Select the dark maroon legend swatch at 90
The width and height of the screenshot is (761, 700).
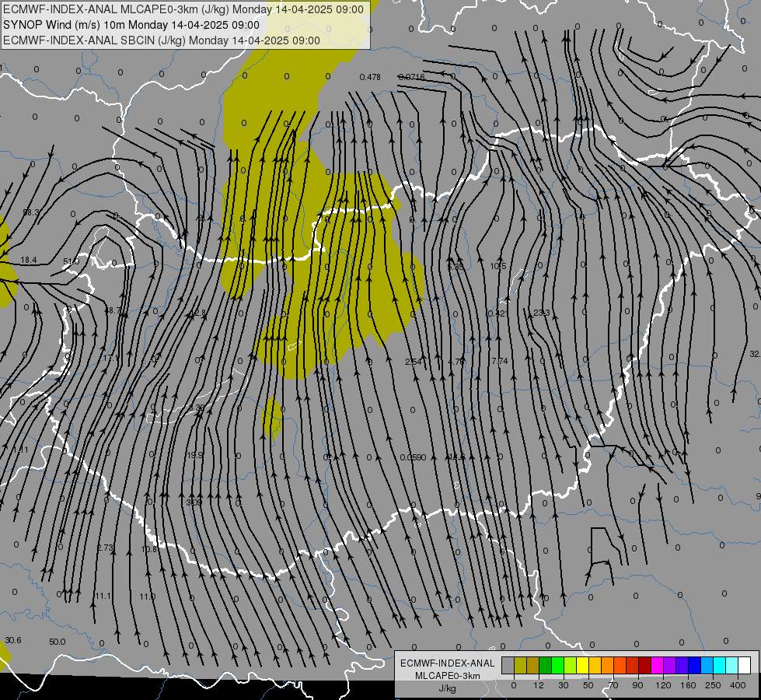coord(645,666)
